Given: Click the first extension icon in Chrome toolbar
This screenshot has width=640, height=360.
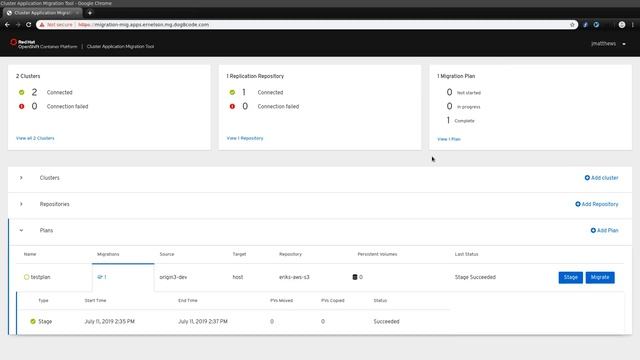Looking at the screenshot, I should (x=585, y=25).
